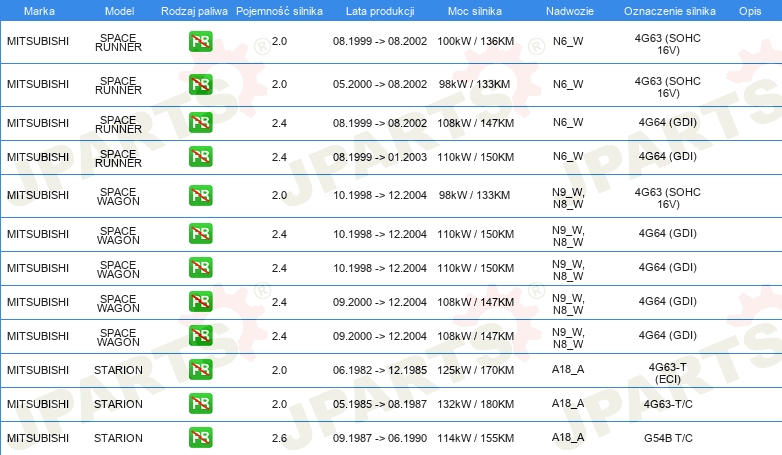The image size is (782, 455).
Task: Click the Lata produkcji column header
Action: pyautogui.click(x=380, y=11)
